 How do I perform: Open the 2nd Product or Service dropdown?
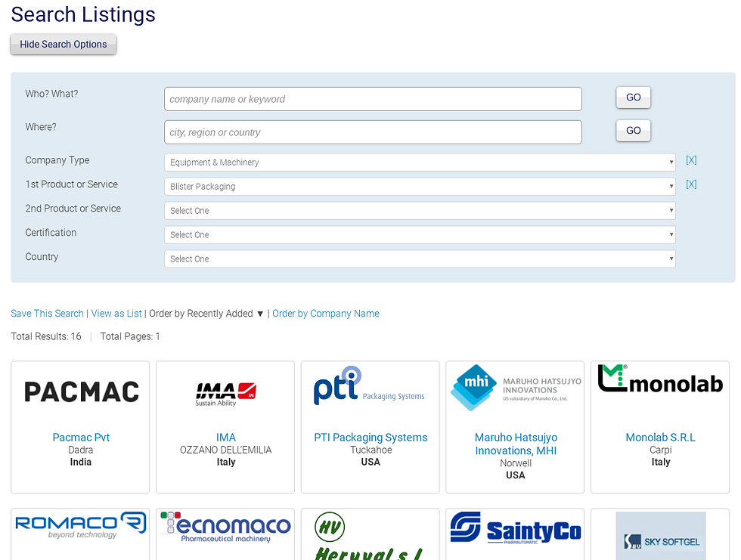[420, 211]
